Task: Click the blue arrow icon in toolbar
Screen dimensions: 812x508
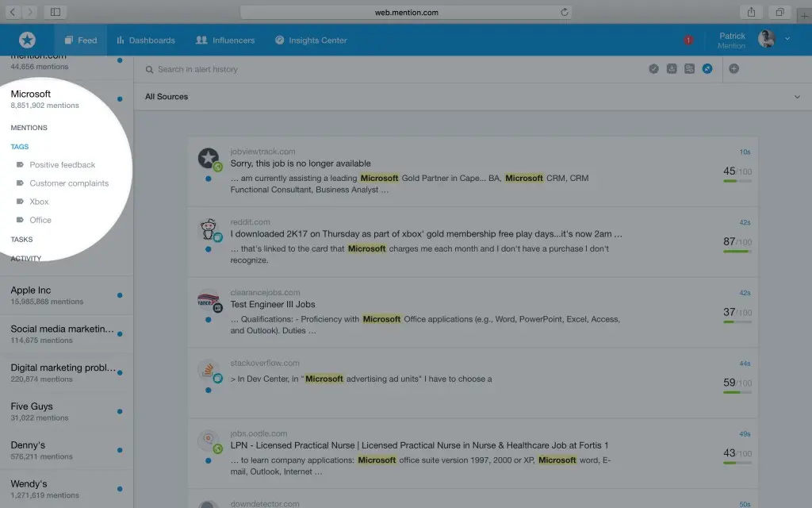Action: [707, 69]
